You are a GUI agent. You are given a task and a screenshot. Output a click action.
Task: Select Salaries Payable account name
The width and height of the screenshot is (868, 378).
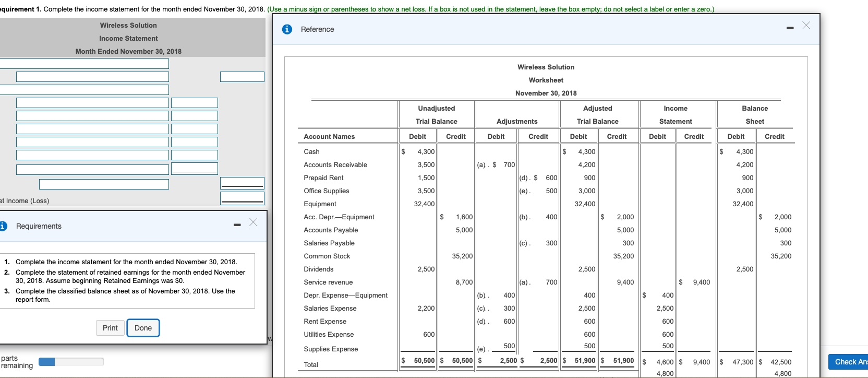point(329,243)
